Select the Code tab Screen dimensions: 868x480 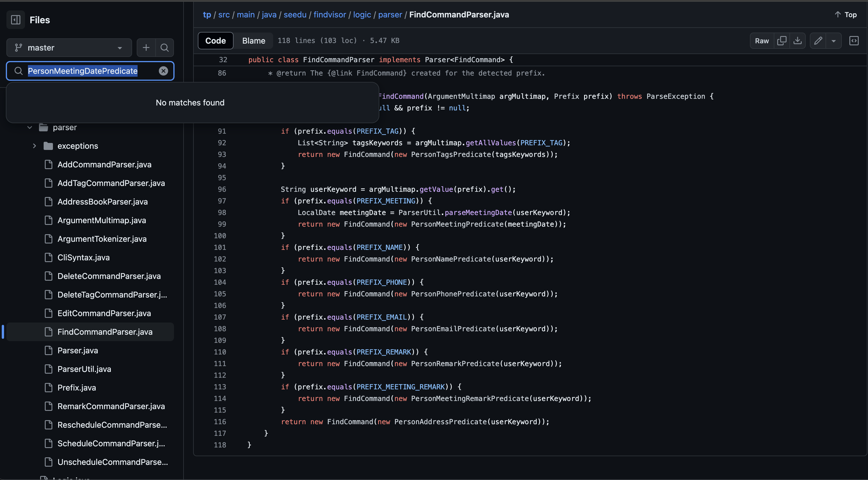(x=215, y=41)
